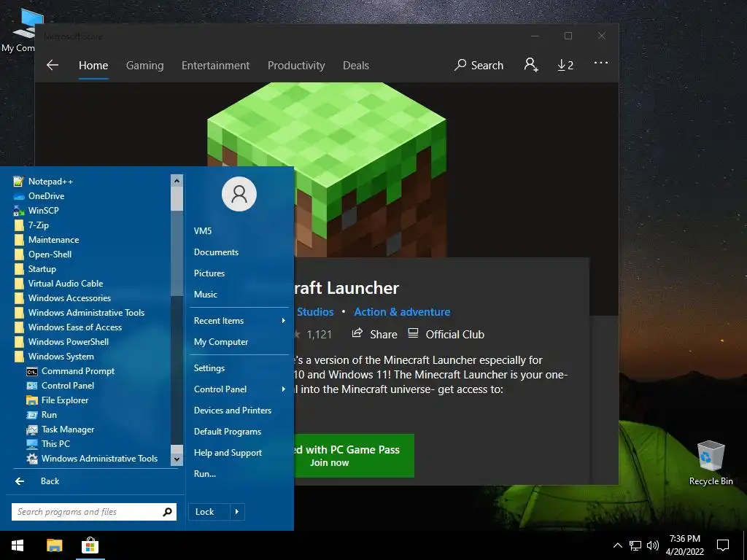The height and width of the screenshot is (560, 747).
Task: Show hidden system tray icons
Action: click(x=617, y=545)
